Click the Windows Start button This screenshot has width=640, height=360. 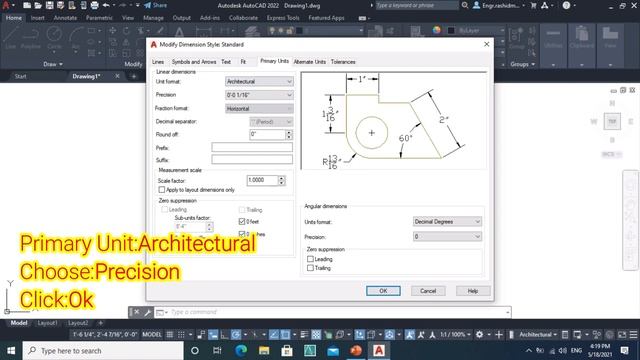(11, 351)
